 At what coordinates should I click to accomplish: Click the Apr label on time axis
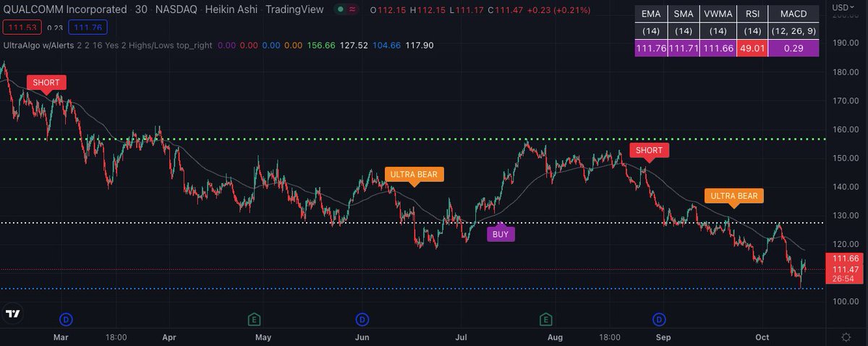[169, 337]
